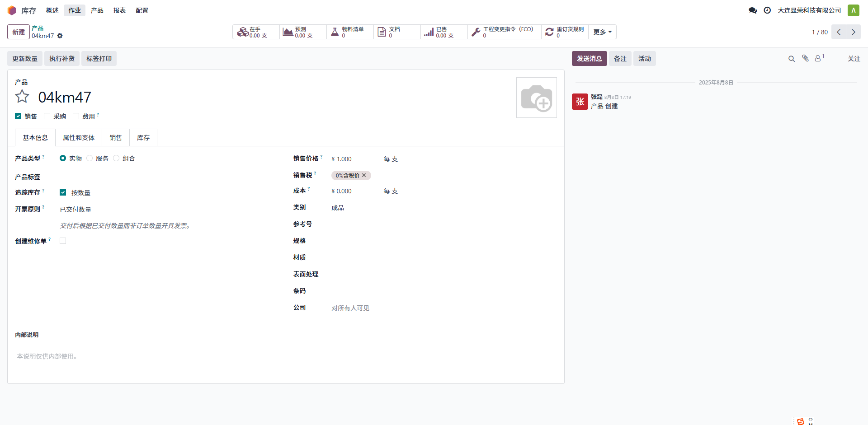Remove the 0%含税价 tax tag

(364, 175)
